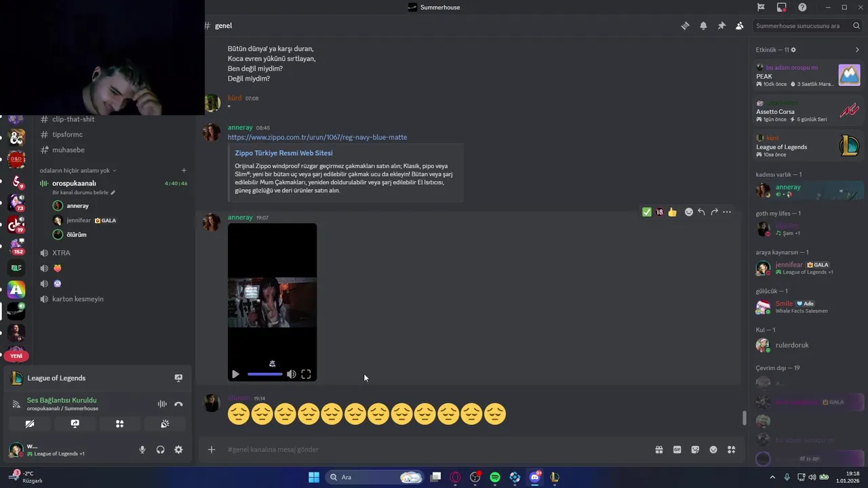Forward the message with the forward arrow
The width and height of the screenshot is (868, 488).
click(x=714, y=212)
